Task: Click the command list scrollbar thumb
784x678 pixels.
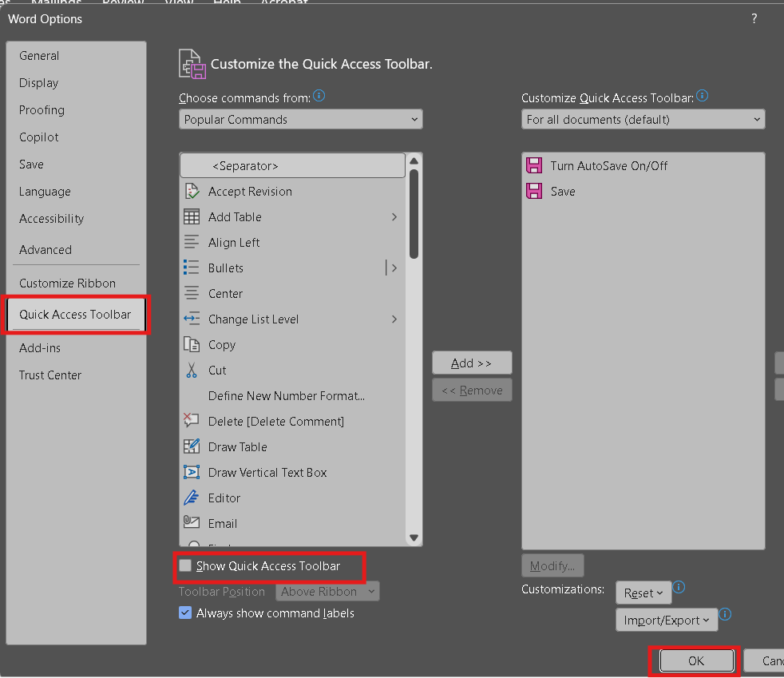Action: [414, 214]
